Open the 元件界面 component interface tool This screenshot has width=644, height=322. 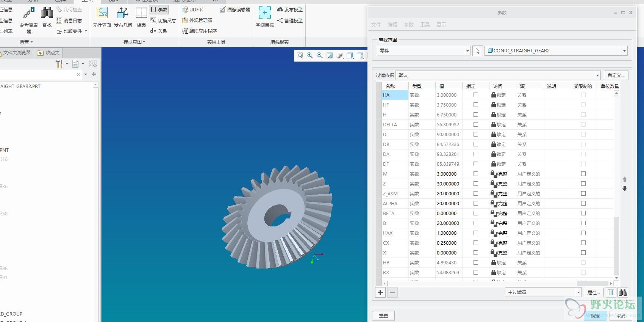(x=102, y=17)
